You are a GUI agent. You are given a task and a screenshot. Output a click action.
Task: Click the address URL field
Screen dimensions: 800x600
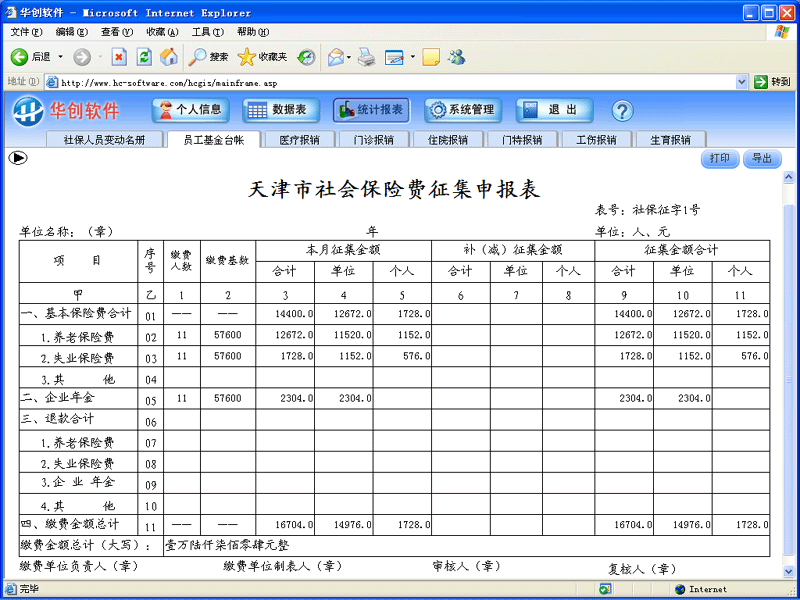(x=391, y=82)
